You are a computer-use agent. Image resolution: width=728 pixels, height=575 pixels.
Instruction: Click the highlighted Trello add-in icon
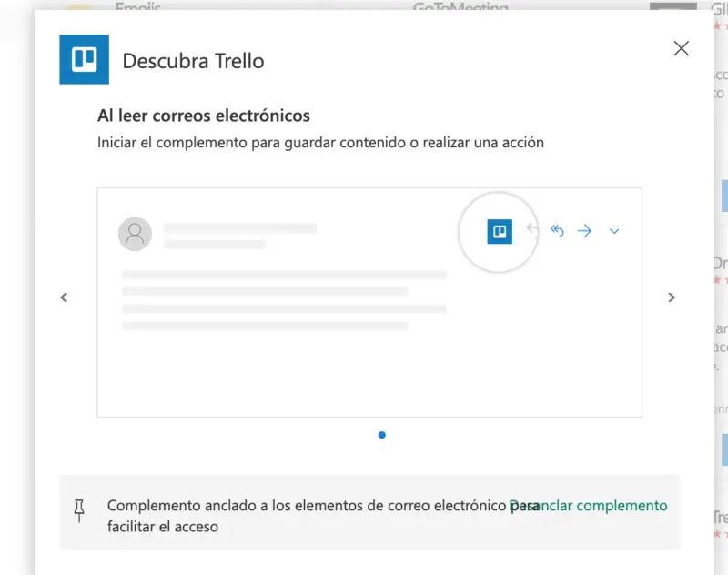pos(500,232)
